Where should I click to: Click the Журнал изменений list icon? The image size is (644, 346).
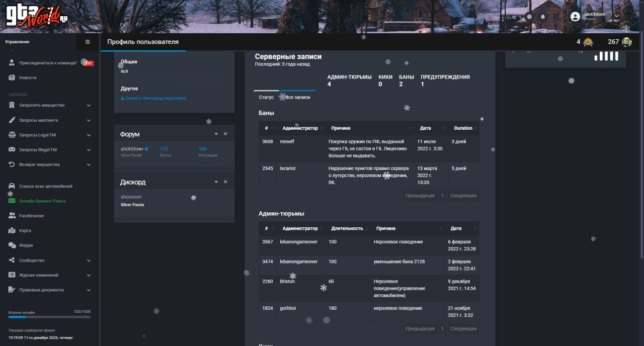(12, 275)
